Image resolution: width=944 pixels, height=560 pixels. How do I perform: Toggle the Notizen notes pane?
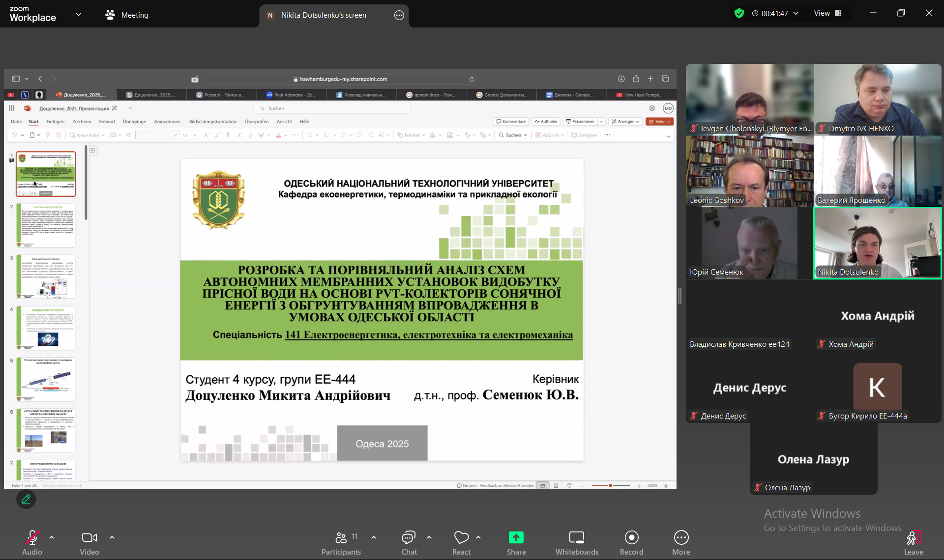tap(467, 485)
